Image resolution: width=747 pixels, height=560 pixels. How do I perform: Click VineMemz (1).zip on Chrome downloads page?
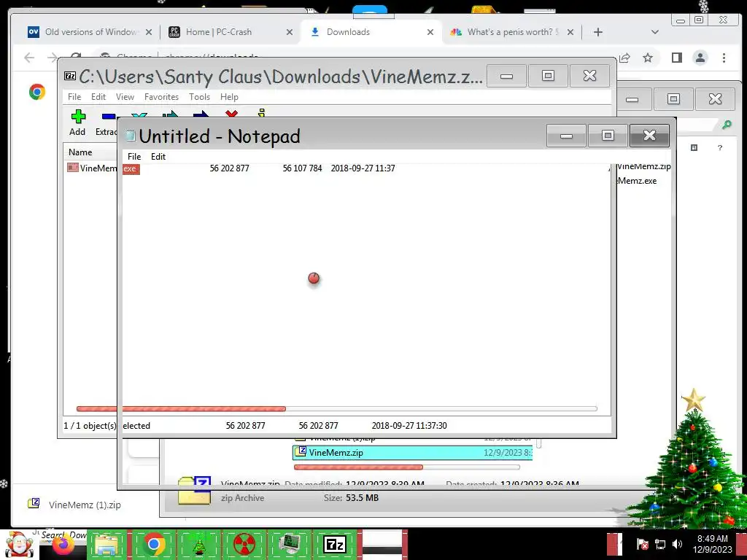click(x=85, y=505)
